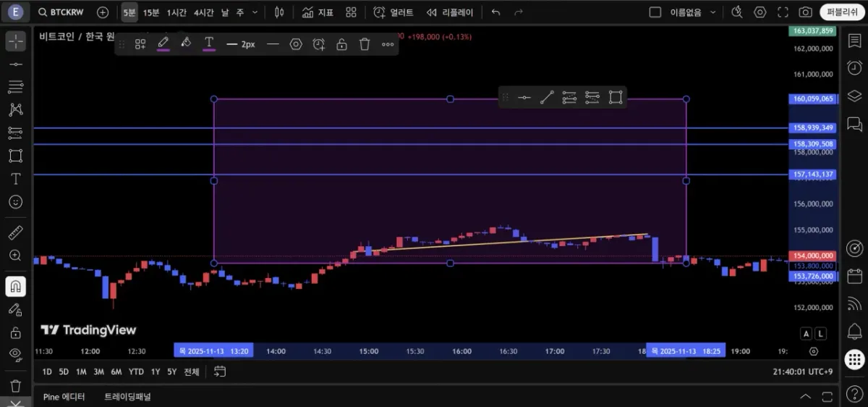The height and width of the screenshot is (407, 868).
Task: Open the 지표 indicators button
Action: pos(318,12)
